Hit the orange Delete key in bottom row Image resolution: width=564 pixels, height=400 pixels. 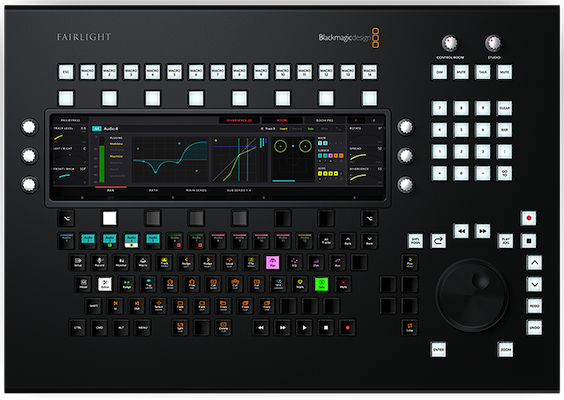pyautogui.click(x=223, y=327)
